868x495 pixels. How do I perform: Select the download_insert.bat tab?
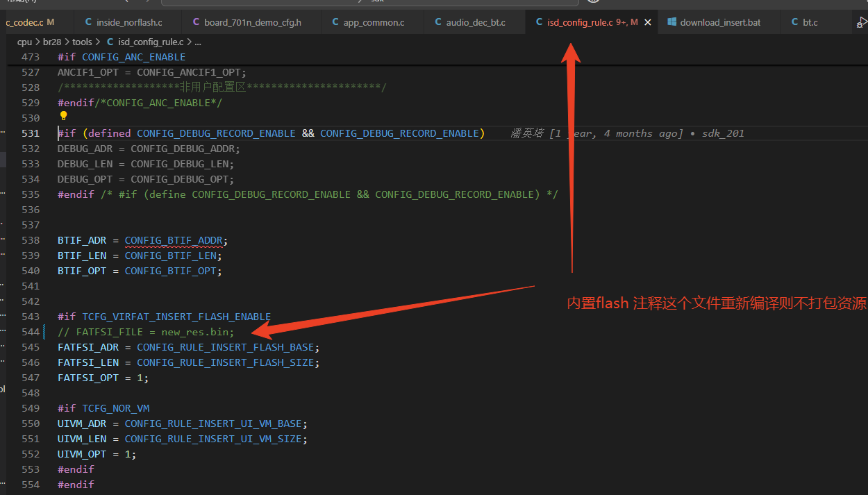coord(719,22)
